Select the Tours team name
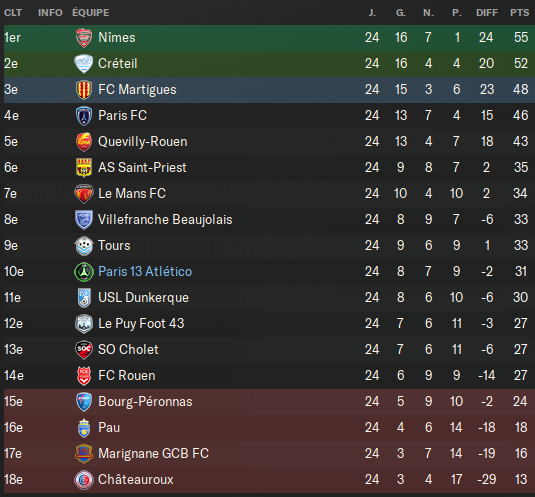535x497 pixels. pos(114,246)
